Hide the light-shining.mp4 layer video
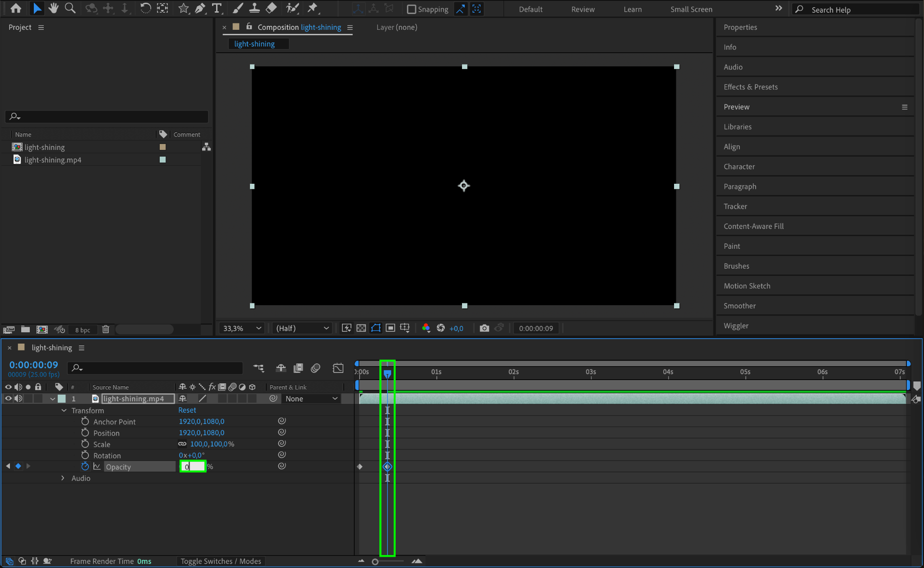 [x=8, y=399]
